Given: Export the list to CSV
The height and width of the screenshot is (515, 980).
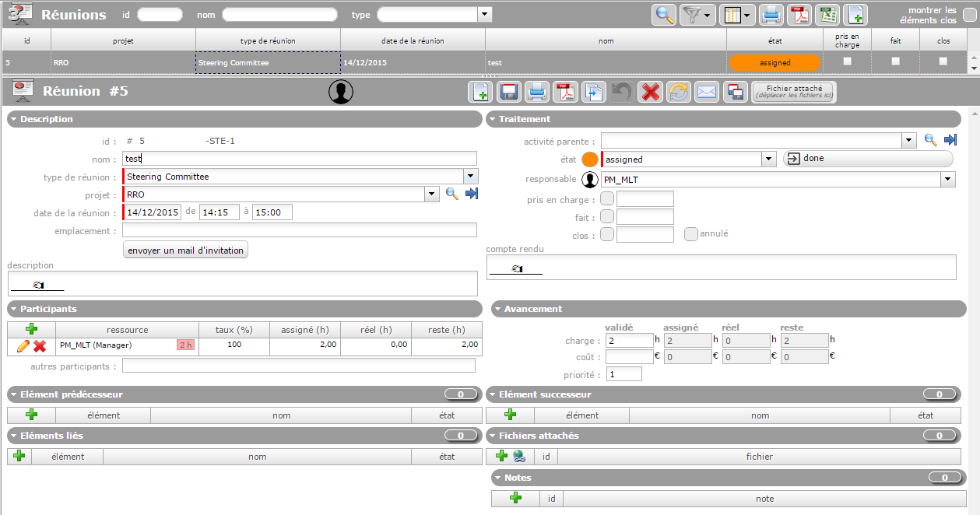Looking at the screenshot, I should click(828, 15).
